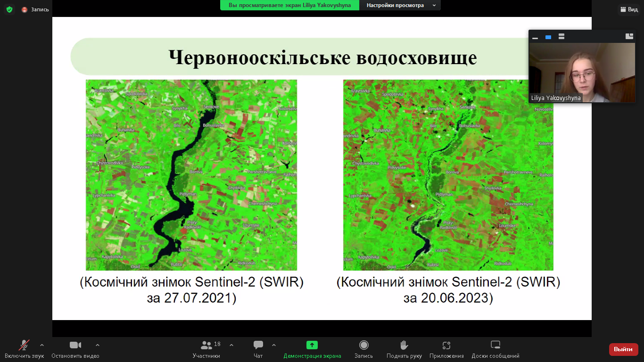644x362 pixels.
Task: Expand audio options arrow beside Включить звук
Action: coord(42,345)
